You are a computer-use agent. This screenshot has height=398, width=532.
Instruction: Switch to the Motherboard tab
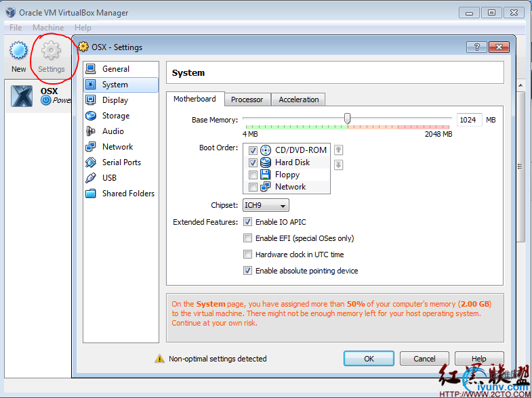[x=195, y=99]
